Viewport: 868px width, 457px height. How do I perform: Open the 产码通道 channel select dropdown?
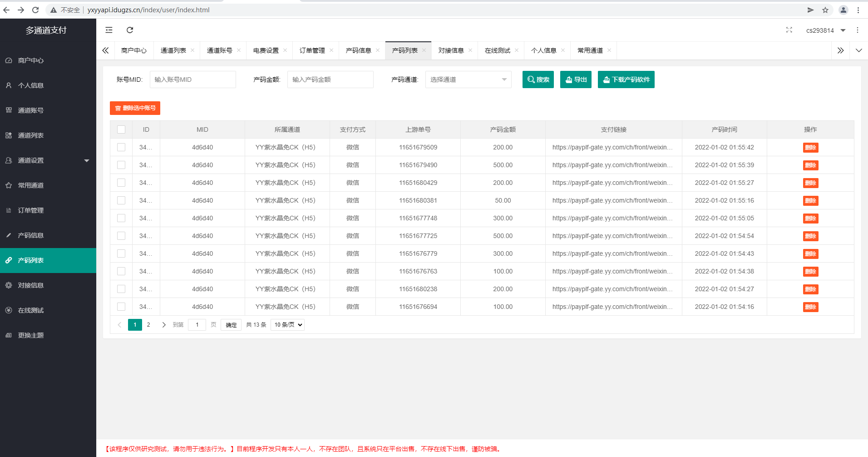pos(468,79)
